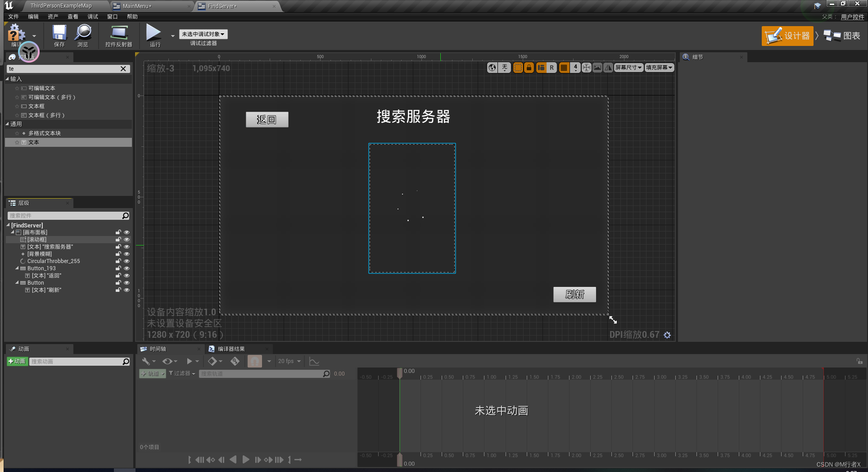Open the 屏幕尺寸 screen size dropdown
868x472 pixels.
click(629, 68)
